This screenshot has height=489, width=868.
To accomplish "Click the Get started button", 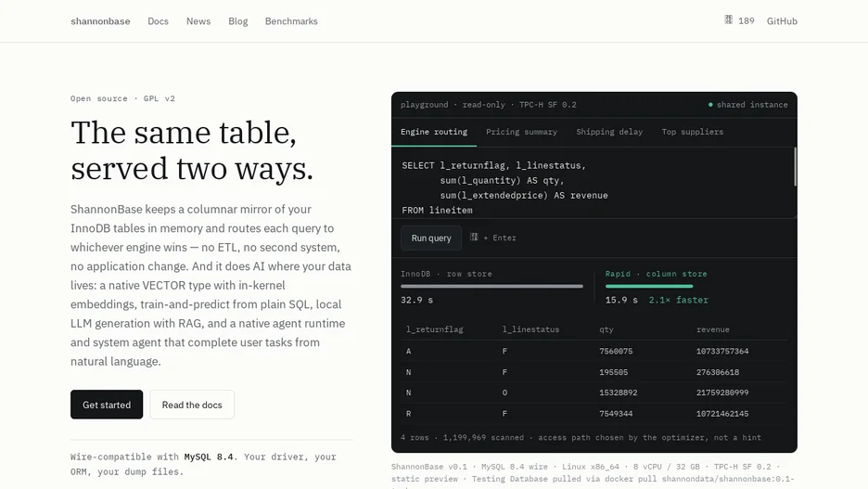I will [x=107, y=405].
